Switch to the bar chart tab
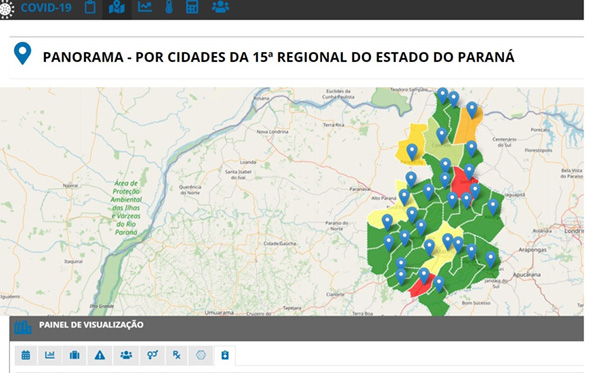The width and height of the screenshot is (600, 373). (50, 355)
